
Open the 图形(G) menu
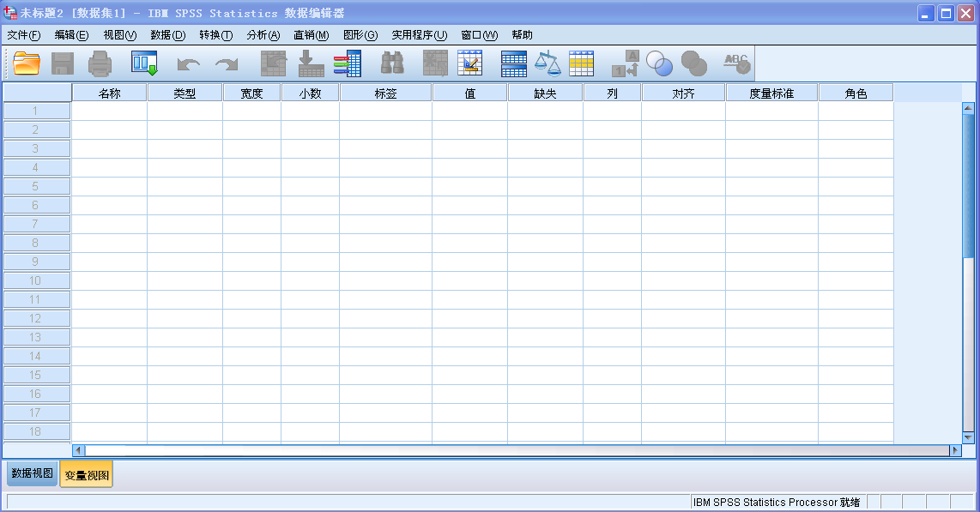pos(360,35)
